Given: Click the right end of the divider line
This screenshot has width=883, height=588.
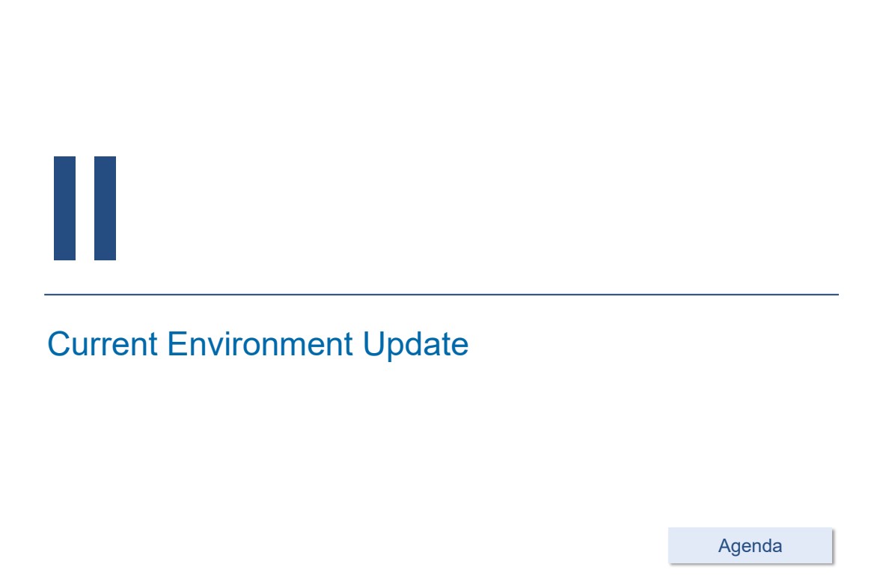Looking at the screenshot, I should pyautogui.click(x=835, y=295).
